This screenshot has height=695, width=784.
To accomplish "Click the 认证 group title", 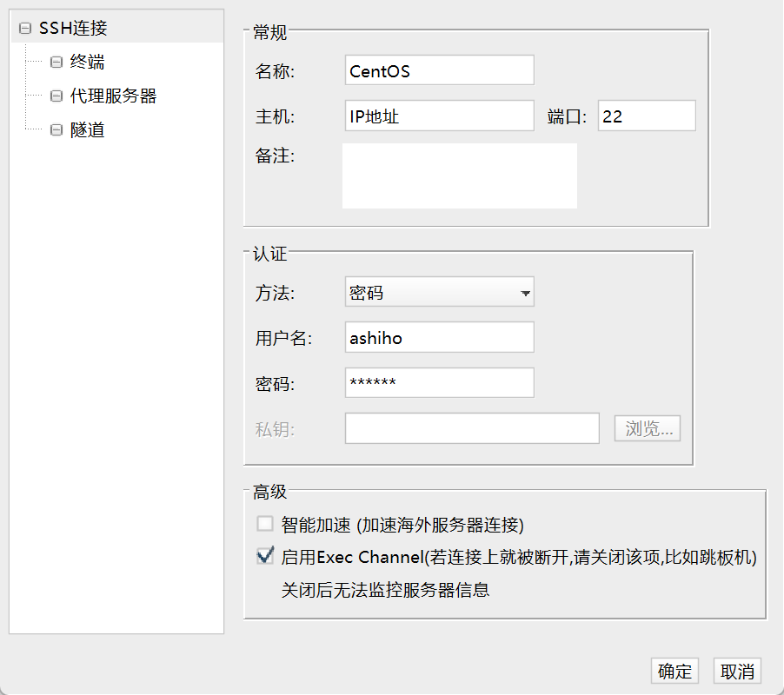I will tap(270, 254).
